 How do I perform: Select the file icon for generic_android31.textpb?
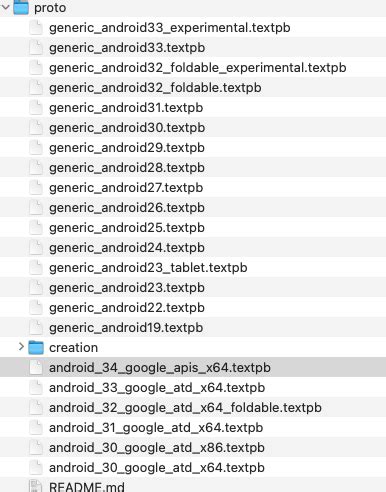36,107
